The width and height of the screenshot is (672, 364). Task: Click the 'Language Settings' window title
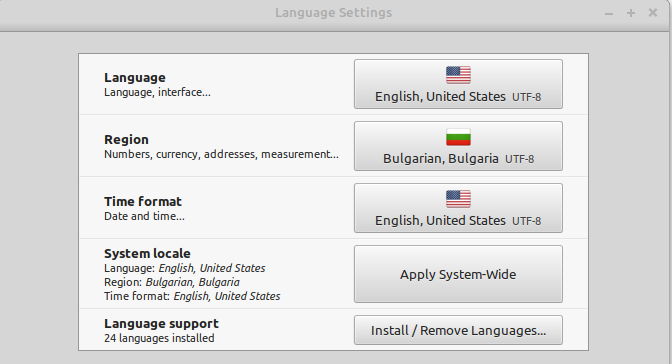[333, 13]
